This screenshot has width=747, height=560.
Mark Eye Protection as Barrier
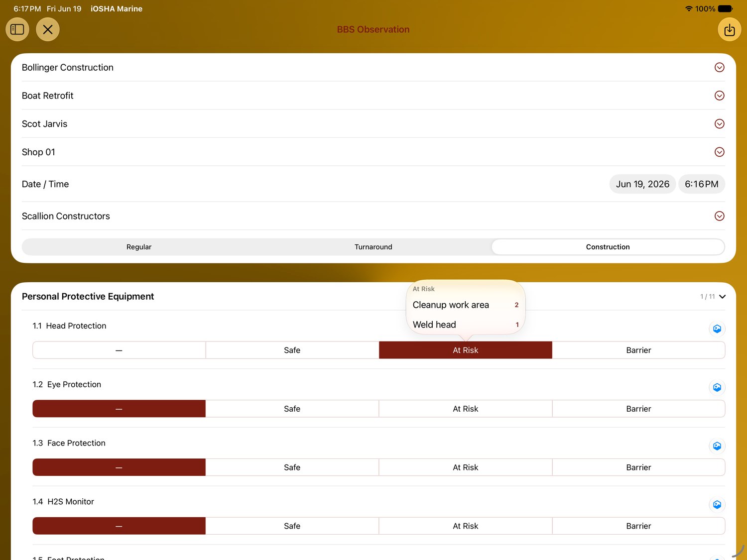pos(638,409)
